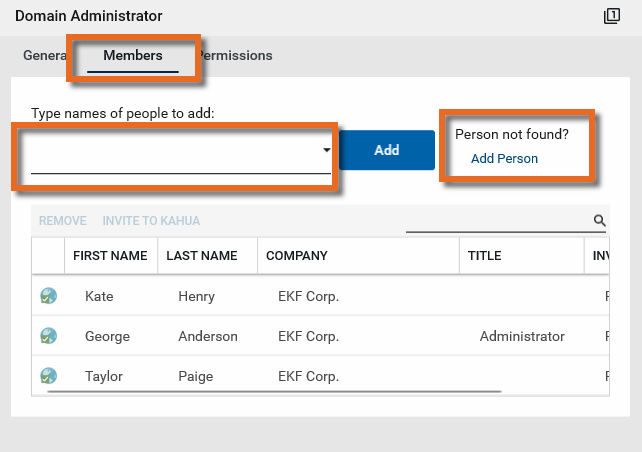The width and height of the screenshot is (642, 452).
Task: Open the people name dropdown arrow
Action: (x=326, y=150)
